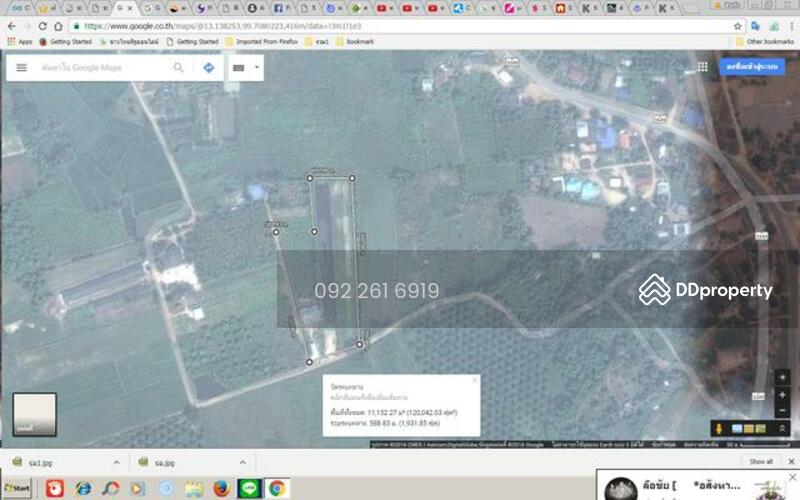Open the Google apps grid icon
This screenshot has width=800, height=500.
[x=703, y=67]
